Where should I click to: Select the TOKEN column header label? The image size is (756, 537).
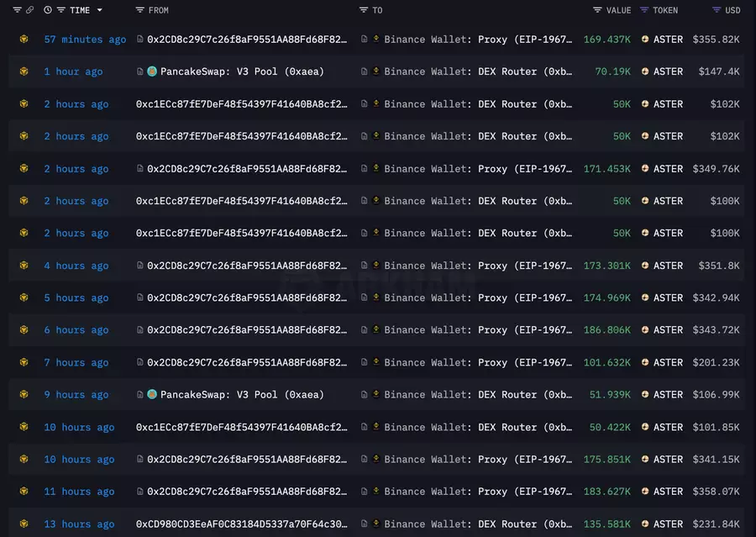click(x=665, y=10)
